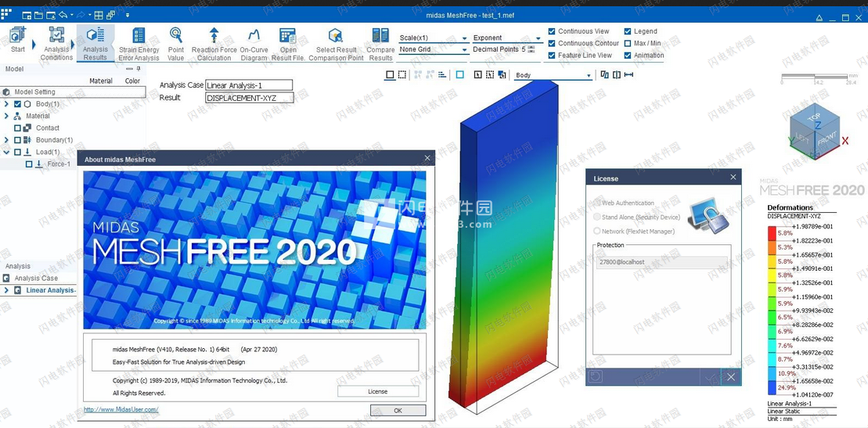The width and height of the screenshot is (868, 428).
Task: Open the None Grid dropdown
Action: [434, 49]
